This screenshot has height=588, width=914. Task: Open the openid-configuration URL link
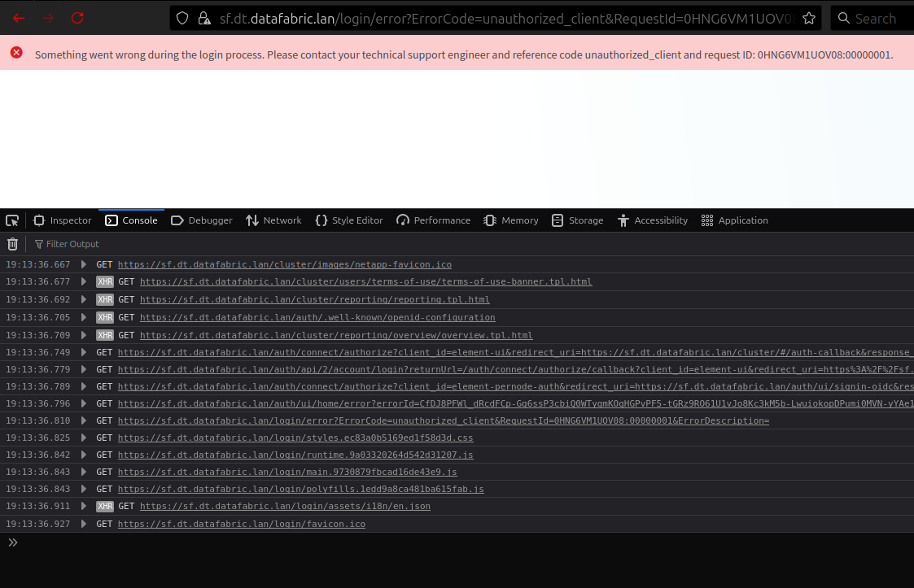point(317,318)
